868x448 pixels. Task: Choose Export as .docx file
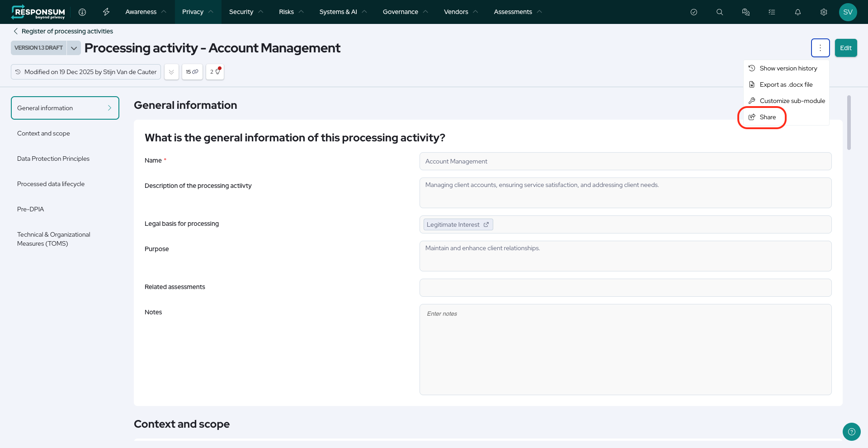[786, 84]
